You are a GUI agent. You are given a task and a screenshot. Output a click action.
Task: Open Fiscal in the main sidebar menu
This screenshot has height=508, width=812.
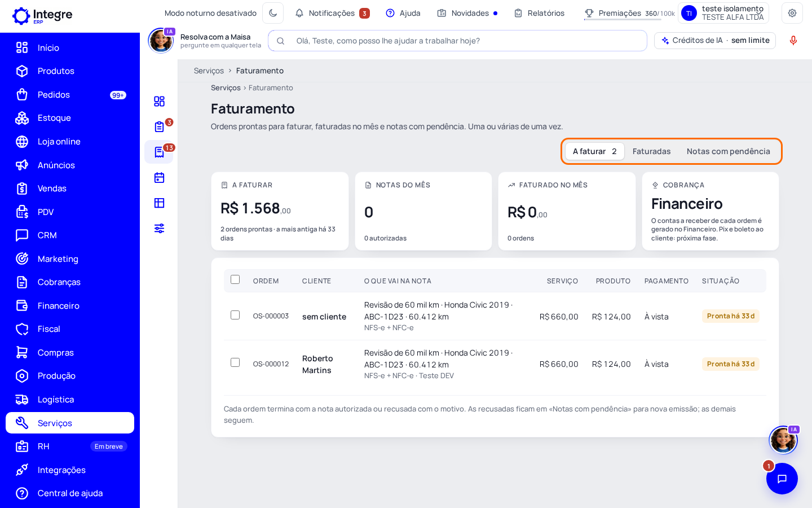70,329
